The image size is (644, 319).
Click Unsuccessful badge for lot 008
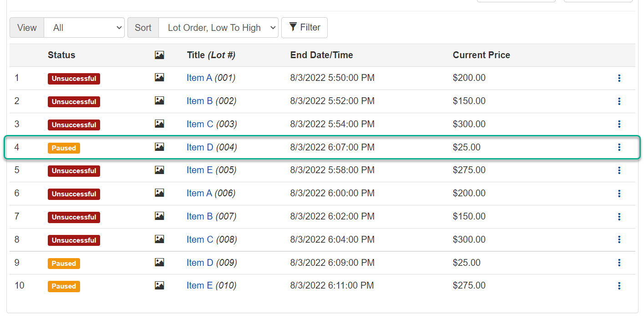pos(74,240)
